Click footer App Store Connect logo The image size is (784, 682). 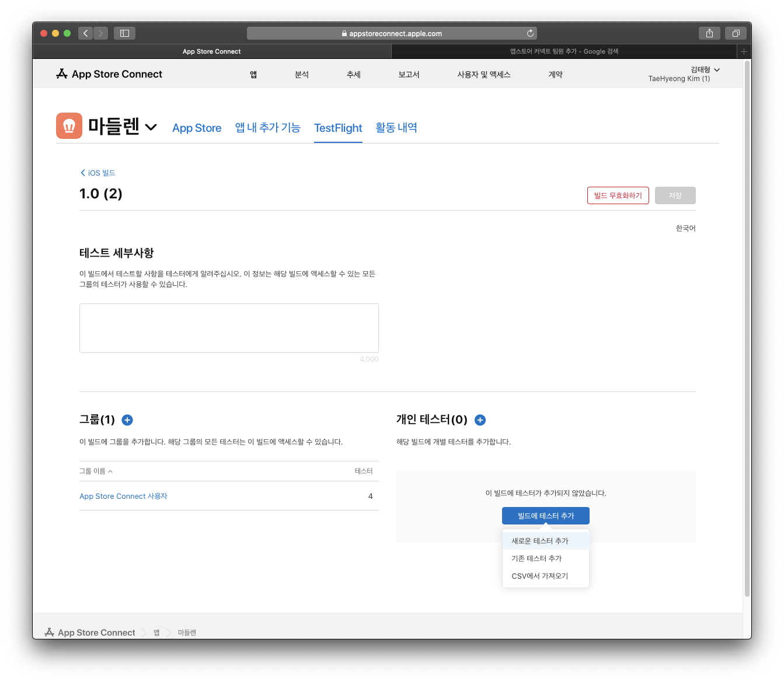click(x=90, y=632)
